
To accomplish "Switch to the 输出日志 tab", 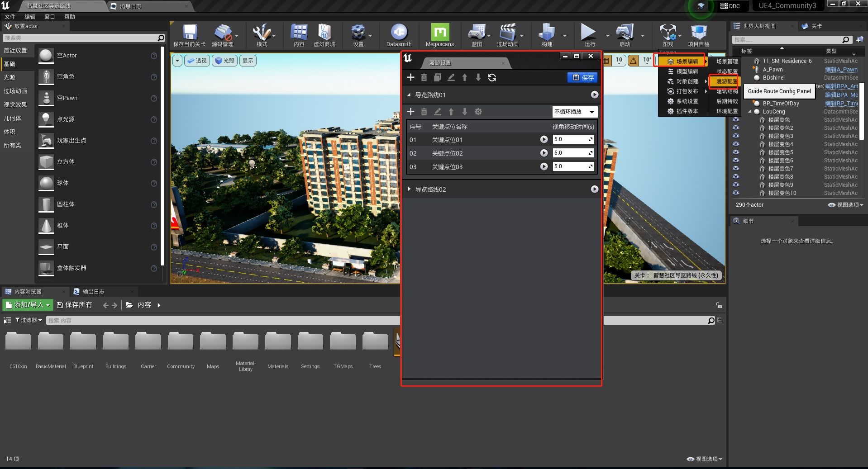I will click(x=93, y=292).
